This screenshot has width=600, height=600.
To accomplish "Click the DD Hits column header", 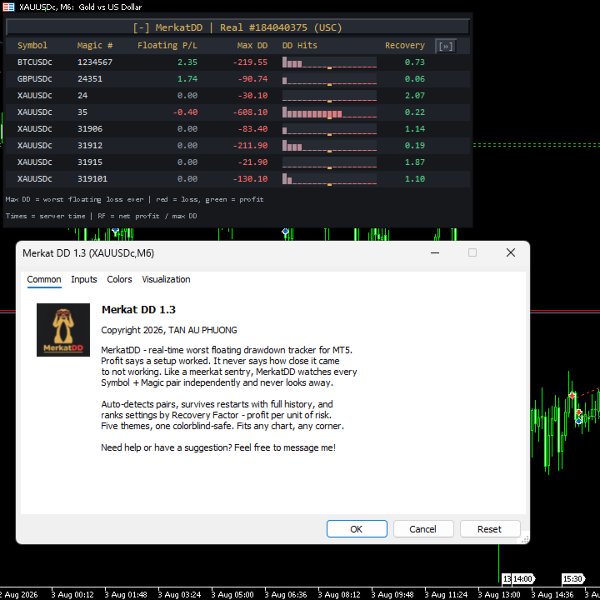I will point(300,45).
